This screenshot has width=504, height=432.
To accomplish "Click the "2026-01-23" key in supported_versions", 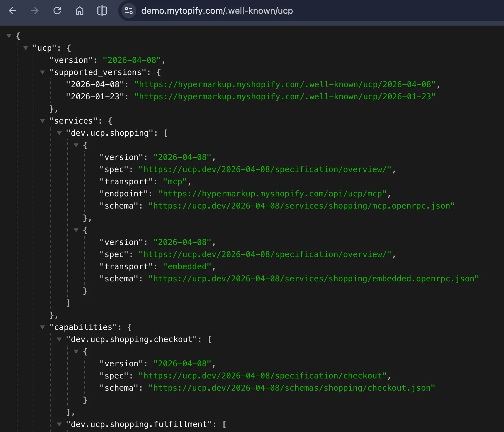I will tap(95, 96).
